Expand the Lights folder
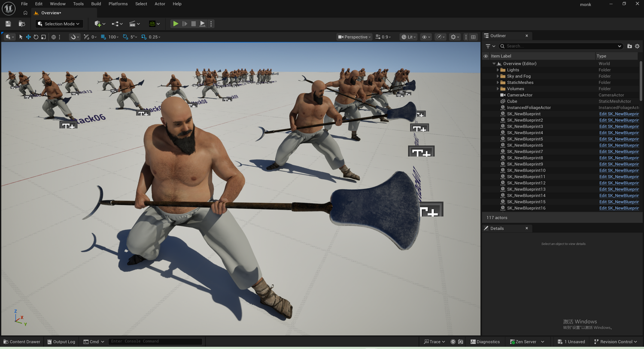 [498, 70]
